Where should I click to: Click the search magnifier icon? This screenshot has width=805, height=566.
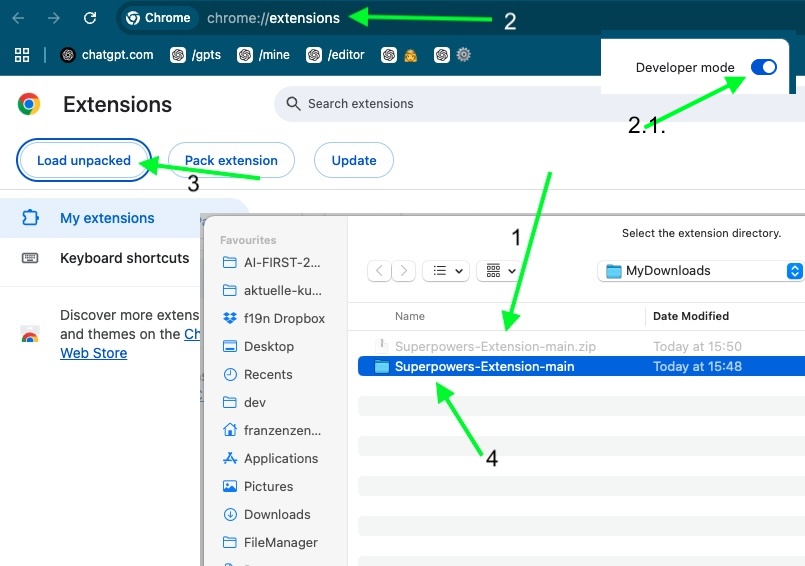tap(293, 104)
